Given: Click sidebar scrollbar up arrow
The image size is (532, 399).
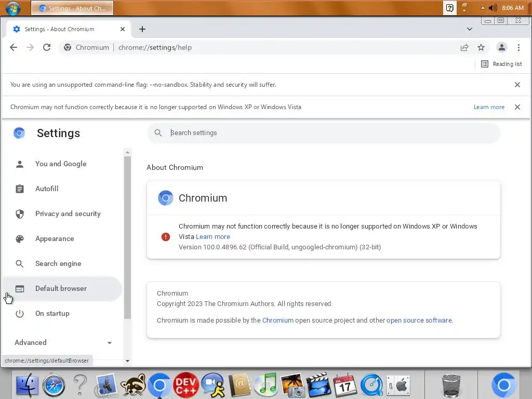Looking at the screenshot, I should point(128,152).
